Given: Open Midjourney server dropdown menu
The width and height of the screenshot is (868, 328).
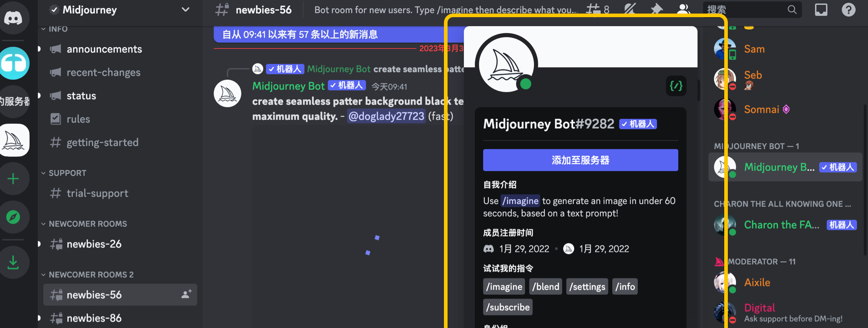Looking at the screenshot, I should click(x=186, y=9).
